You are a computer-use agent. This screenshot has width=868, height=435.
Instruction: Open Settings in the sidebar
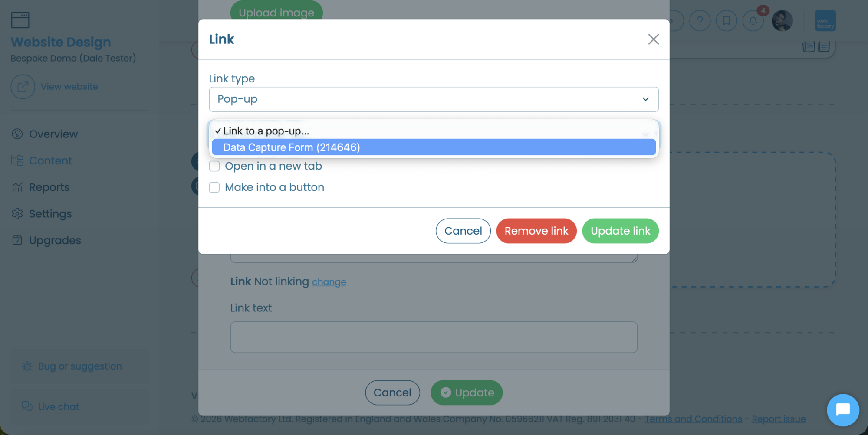[x=50, y=214]
